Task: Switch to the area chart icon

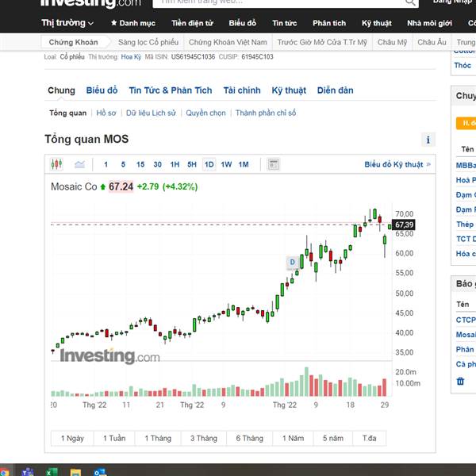Action: click(x=79, y=164)
